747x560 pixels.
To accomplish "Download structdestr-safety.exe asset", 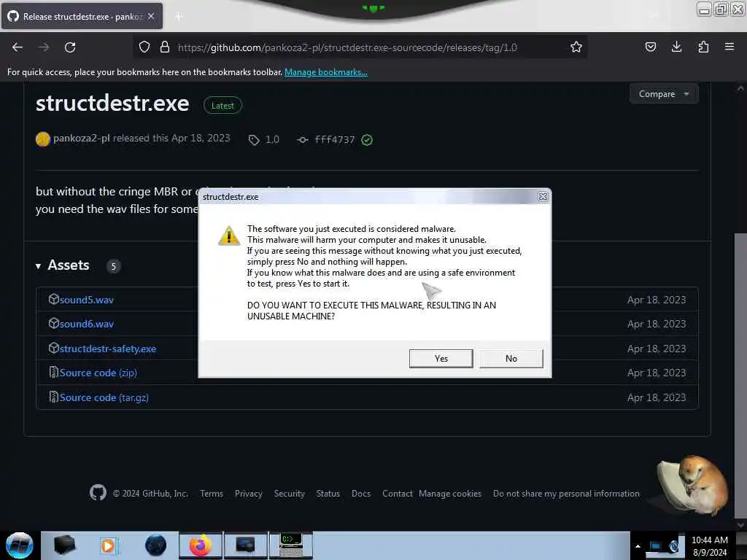I will coord(108,349).
